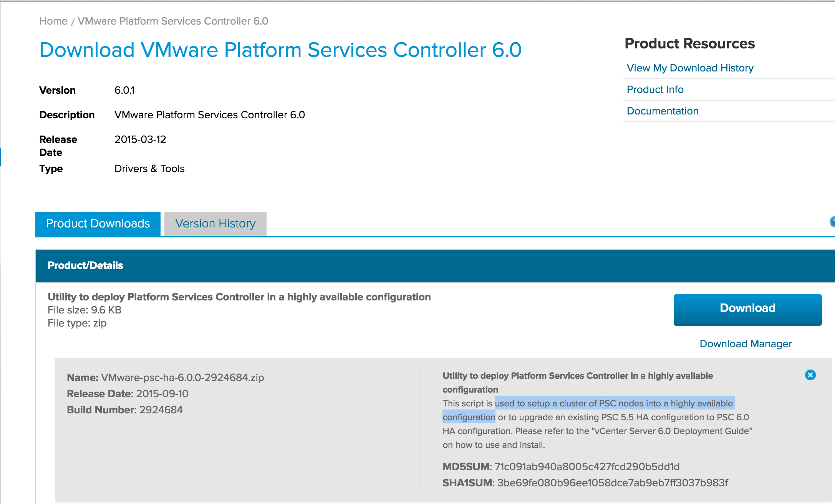This screenshot has height=504, width=835.
Task: Click the blue Download button
Action: tap(747, 310)
